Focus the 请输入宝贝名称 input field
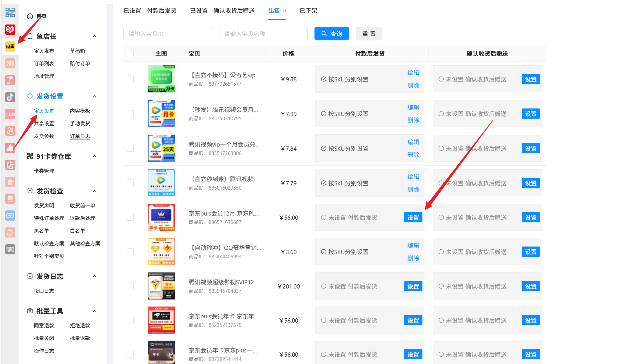The image size is (618, 364). click(263, 34)
